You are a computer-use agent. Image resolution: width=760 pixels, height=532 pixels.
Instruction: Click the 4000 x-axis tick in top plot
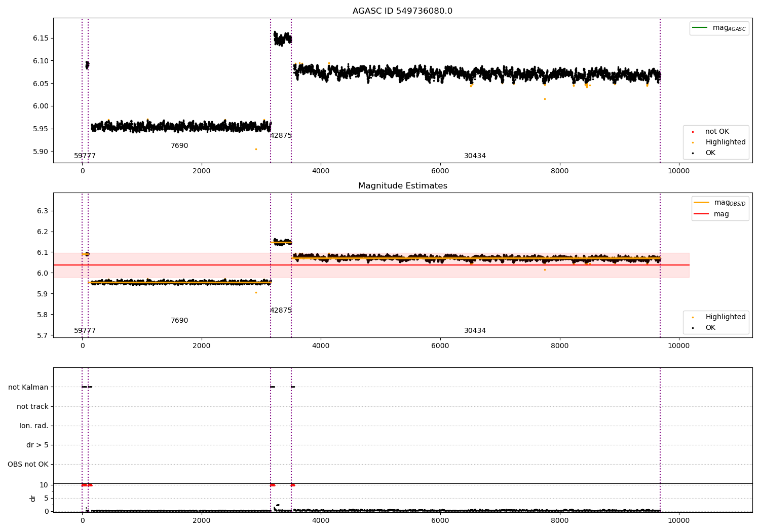point(321,171)
